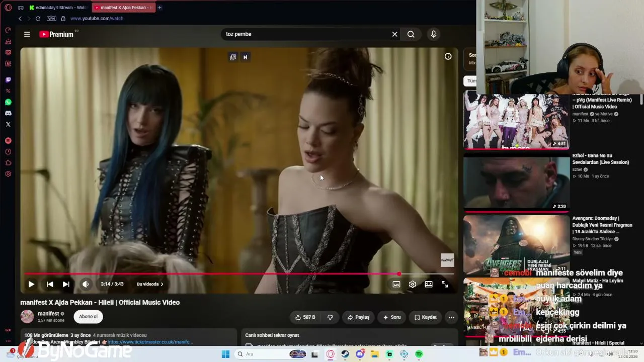Open the info card icon on video
The image size is (644, 362).
[448, 56]
